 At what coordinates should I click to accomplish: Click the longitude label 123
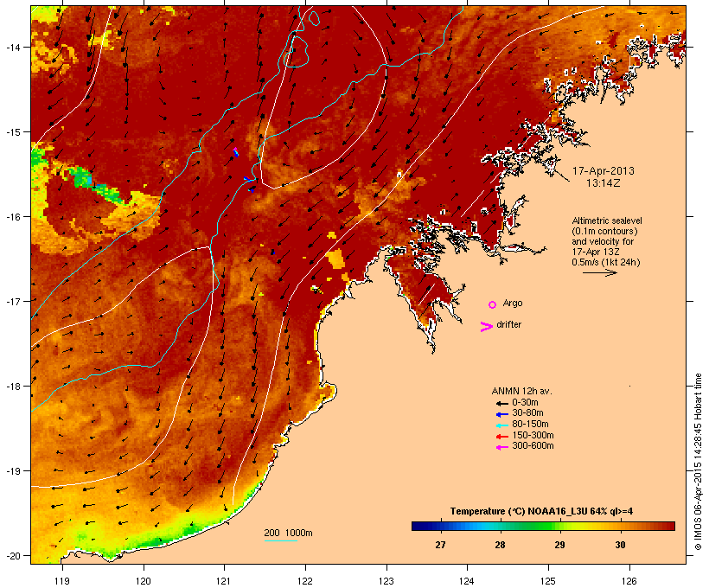[x=386, y=581]
